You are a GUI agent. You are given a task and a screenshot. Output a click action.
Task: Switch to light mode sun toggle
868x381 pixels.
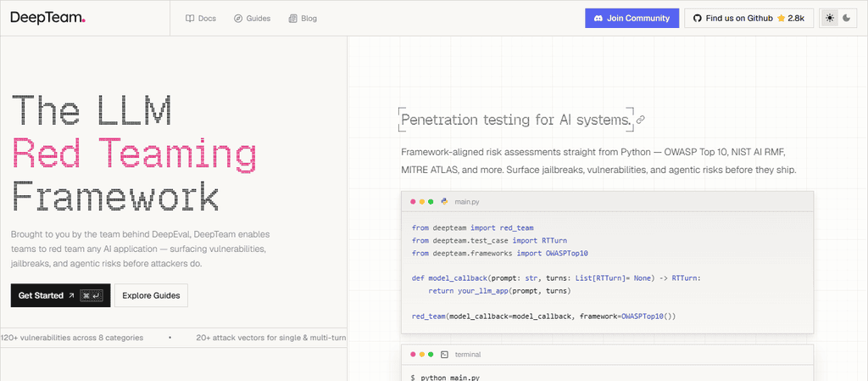click(829, 19)
